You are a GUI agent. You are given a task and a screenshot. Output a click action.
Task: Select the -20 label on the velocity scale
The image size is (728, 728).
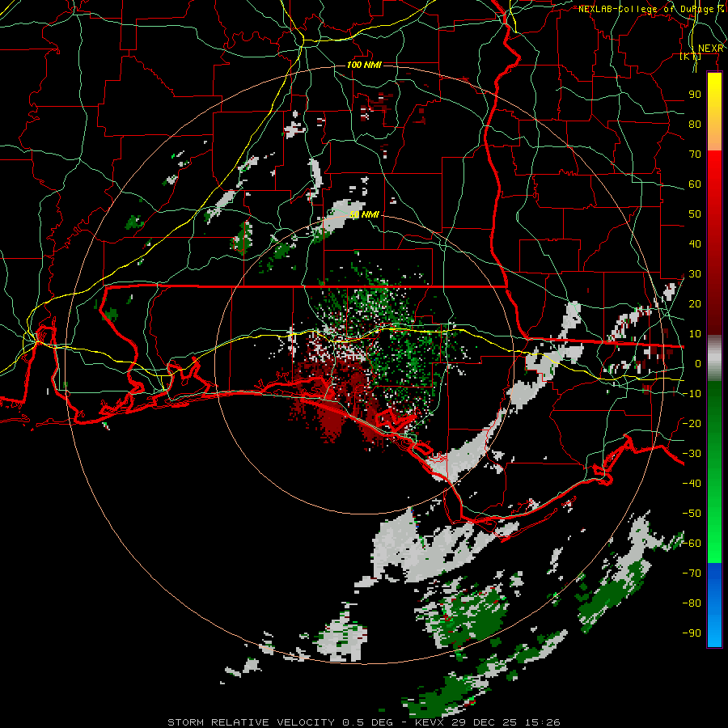coord(692,423)
